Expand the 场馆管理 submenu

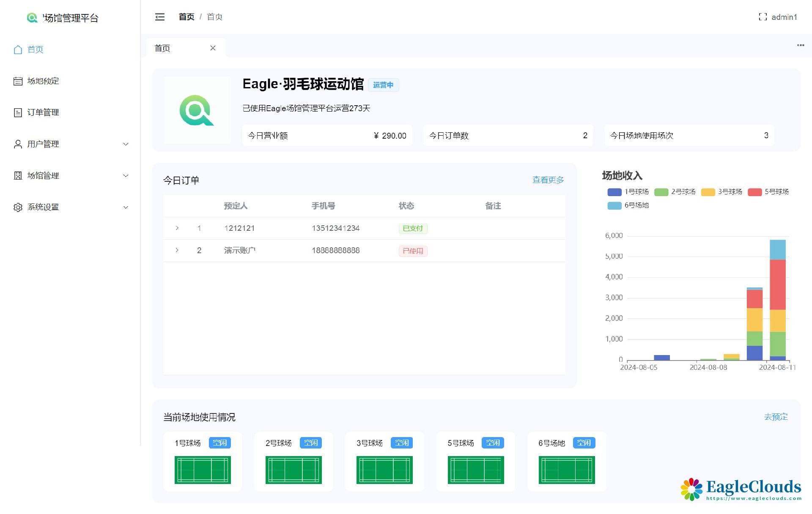126,176
